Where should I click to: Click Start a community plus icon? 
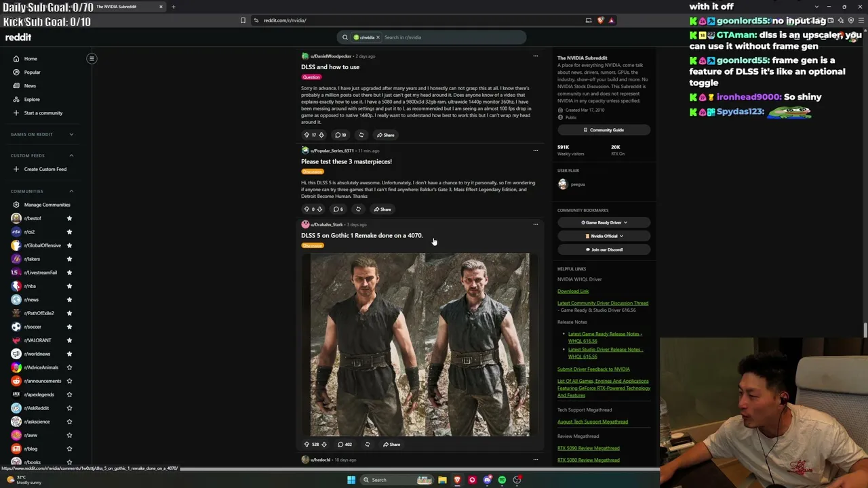(16, 113)
